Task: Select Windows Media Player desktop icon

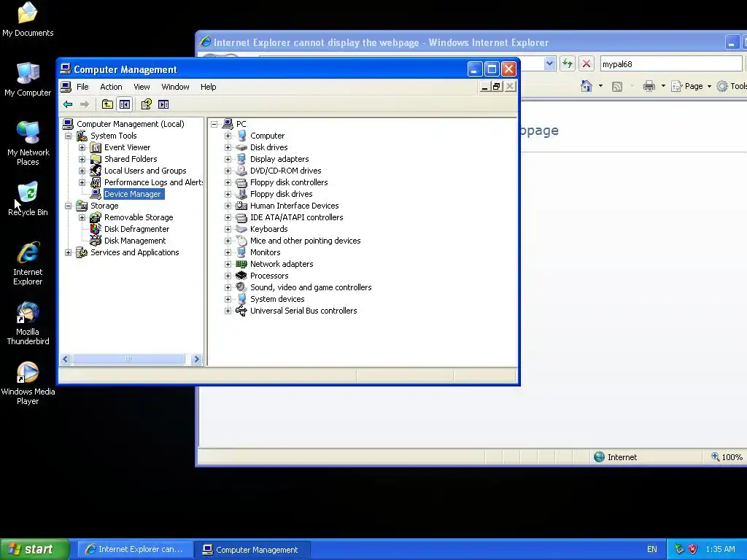Action: click(28, 383)
